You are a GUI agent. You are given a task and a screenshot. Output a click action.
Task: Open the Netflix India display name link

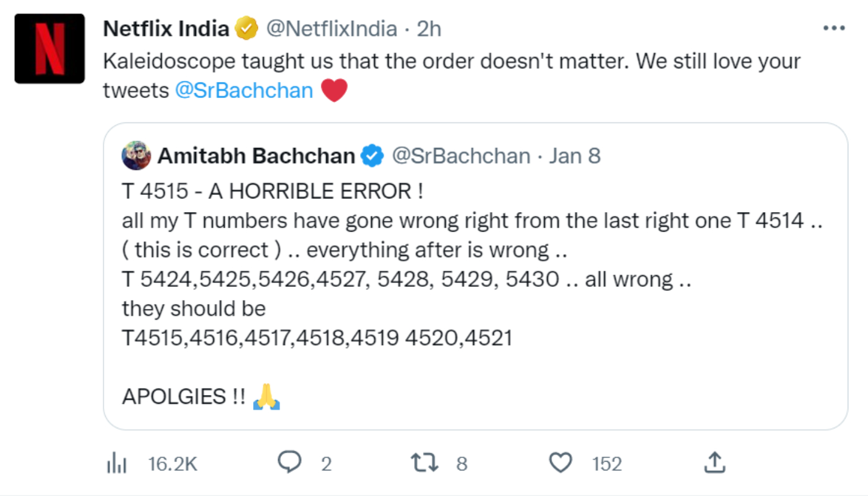(x=166, y=29)
